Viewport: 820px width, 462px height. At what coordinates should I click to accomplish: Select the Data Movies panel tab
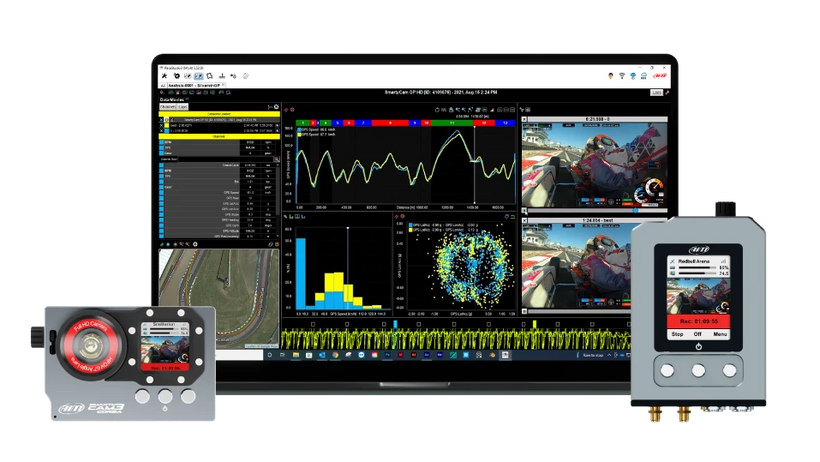pyautogui.click(x=172, y=99)
